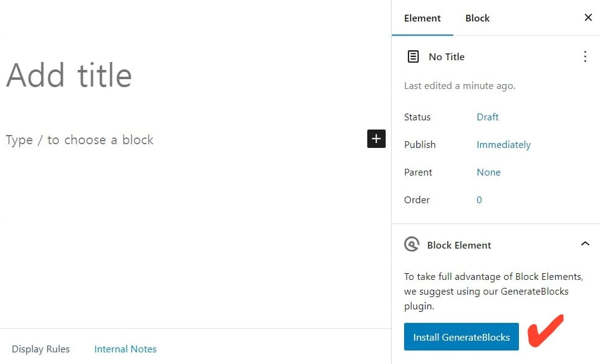Click the Status label
600x364 pixels.
point(417,117)
